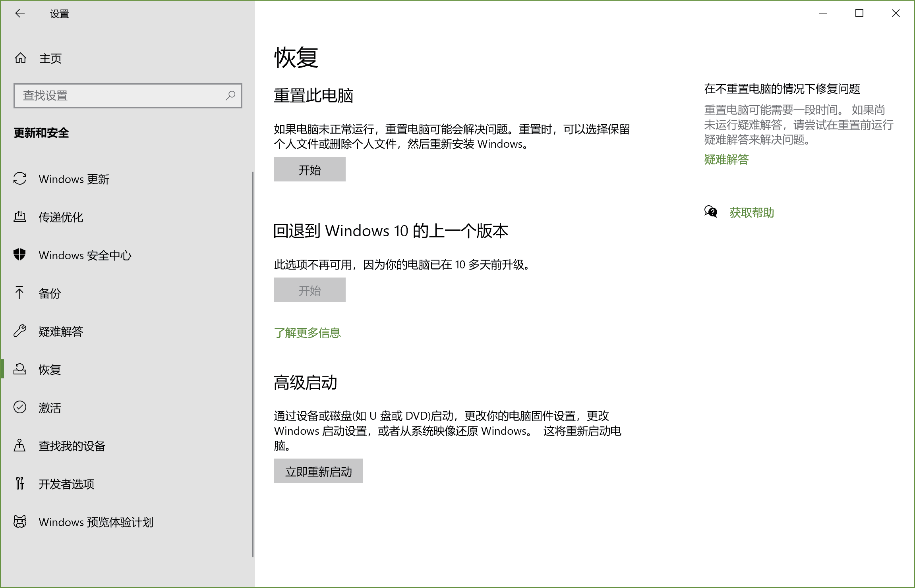Click the Windows 更新 refresh icon
The height and width of the screenshot is (588, 915).
20,179
